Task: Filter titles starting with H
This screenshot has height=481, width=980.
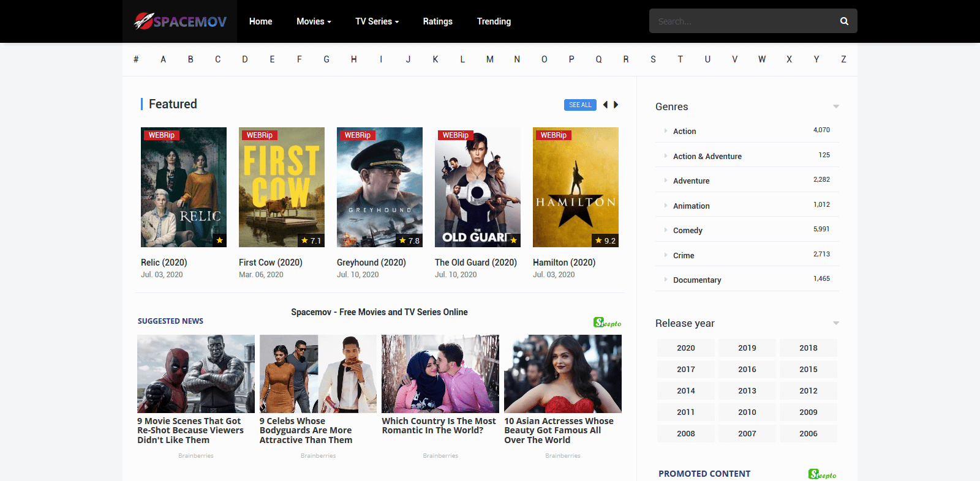Action: point(353,59)
